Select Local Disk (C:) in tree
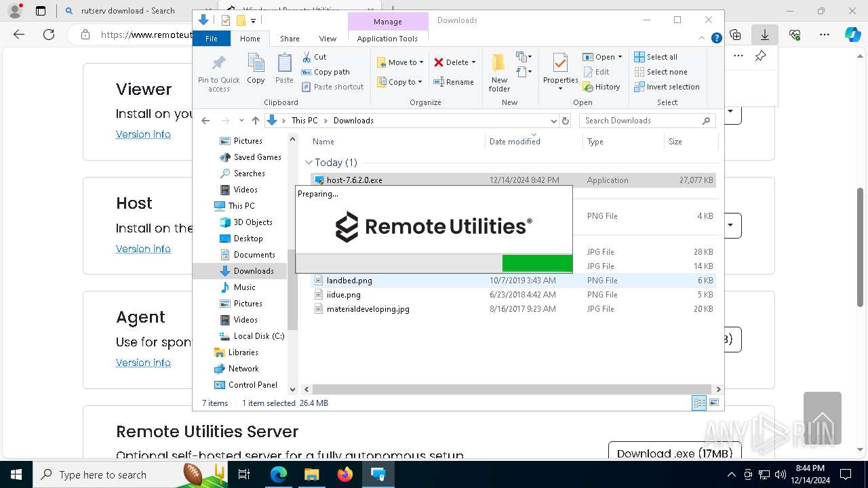 point(252,336)
